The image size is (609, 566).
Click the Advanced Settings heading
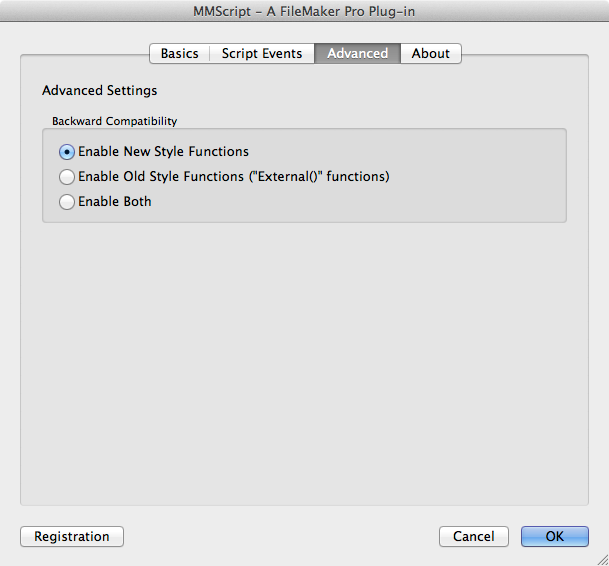[99, 91]
